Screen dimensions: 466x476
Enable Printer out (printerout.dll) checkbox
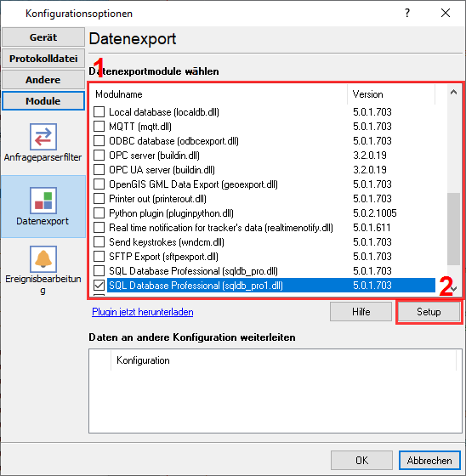(x=99, y=199)
